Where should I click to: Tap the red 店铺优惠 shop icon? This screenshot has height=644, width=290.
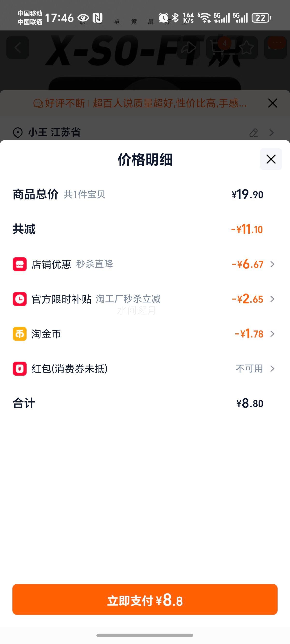20,264
